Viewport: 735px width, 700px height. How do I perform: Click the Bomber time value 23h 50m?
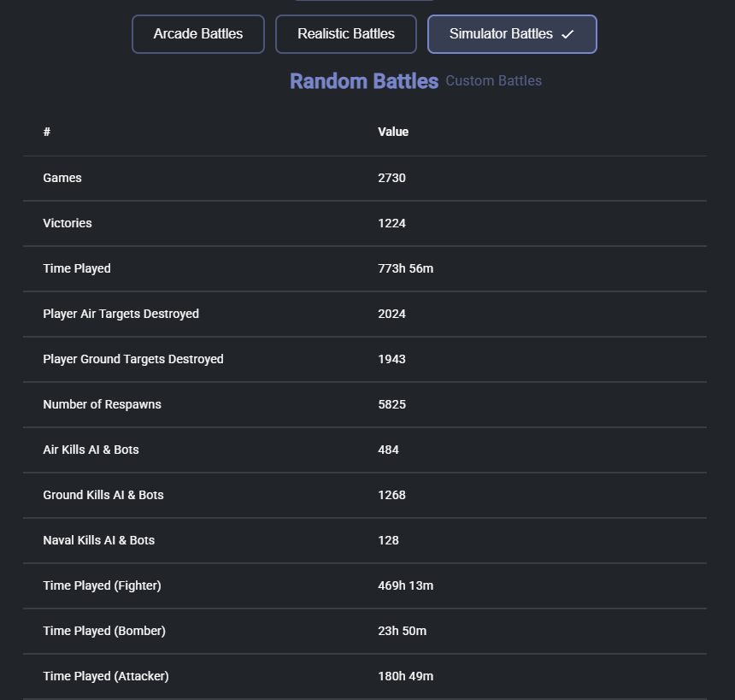click(402, 631)
